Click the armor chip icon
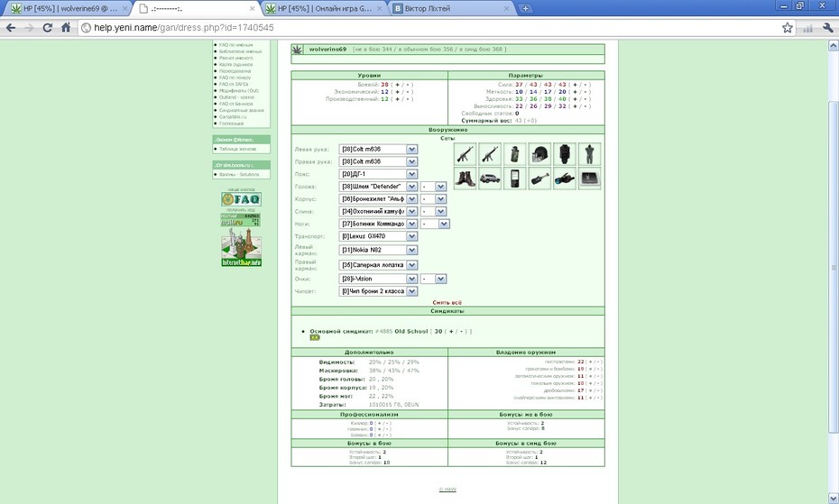 click(x=589, y=179)
